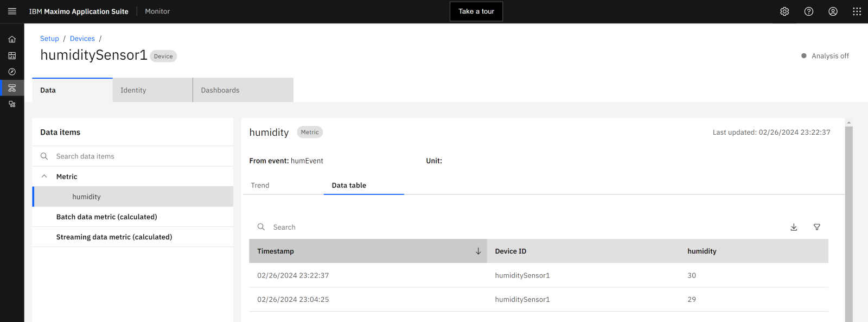This screenshot has width=868, height=322.
Task: Expand Streaming data metric (calculated)
Action: (x=114, y=237)
